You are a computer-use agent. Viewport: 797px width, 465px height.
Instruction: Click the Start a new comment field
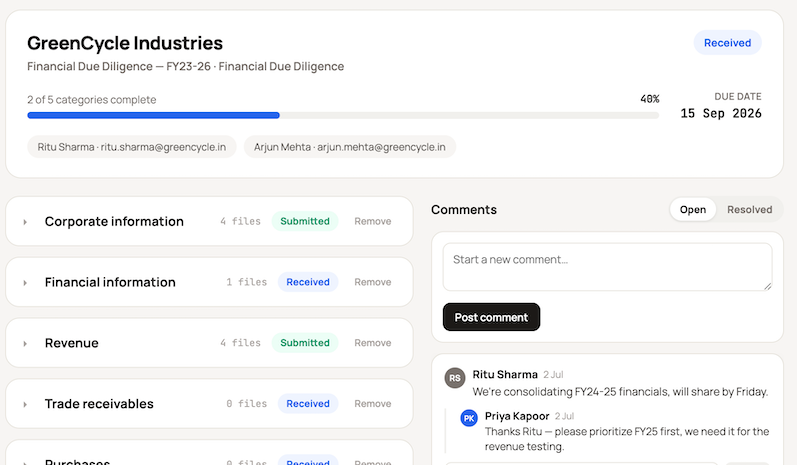click(x=607, y=267)
